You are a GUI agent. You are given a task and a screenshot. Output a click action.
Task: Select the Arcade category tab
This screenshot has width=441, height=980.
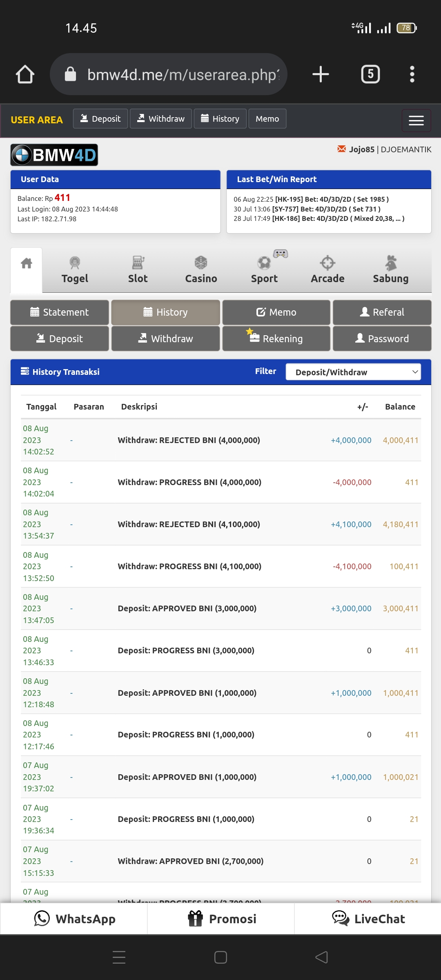327,270
